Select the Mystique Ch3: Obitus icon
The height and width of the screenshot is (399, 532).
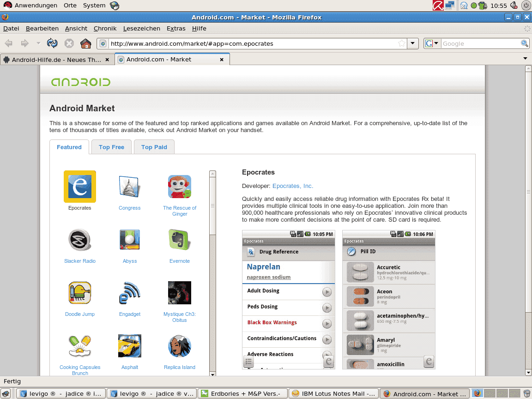pyautogui.click(x=180, y=293)
